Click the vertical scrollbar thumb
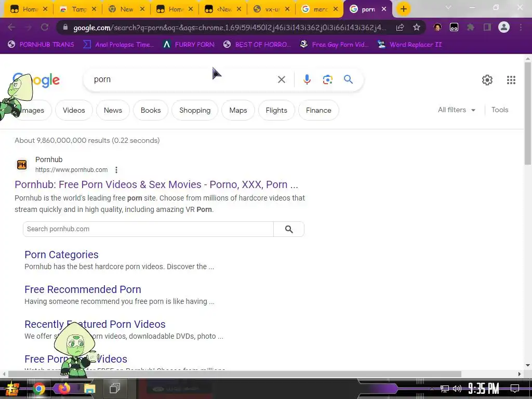This screenshot has height=399, width=532. pos(528,114)
